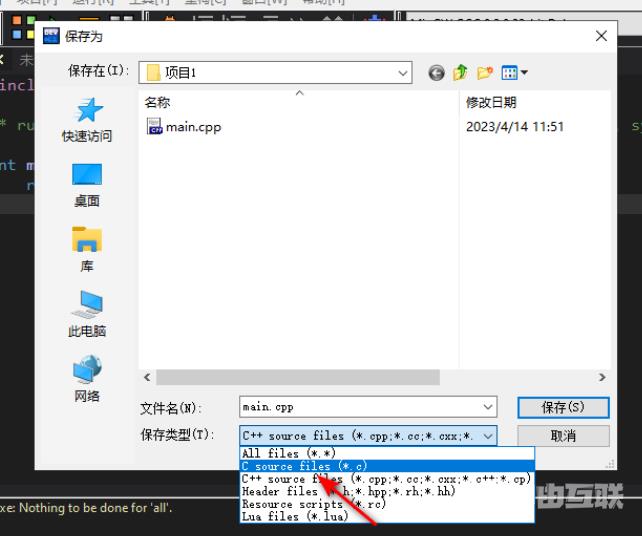Collapse the save type combo box
The height and width of the screenshot is (536, 642).
point(488,436)
